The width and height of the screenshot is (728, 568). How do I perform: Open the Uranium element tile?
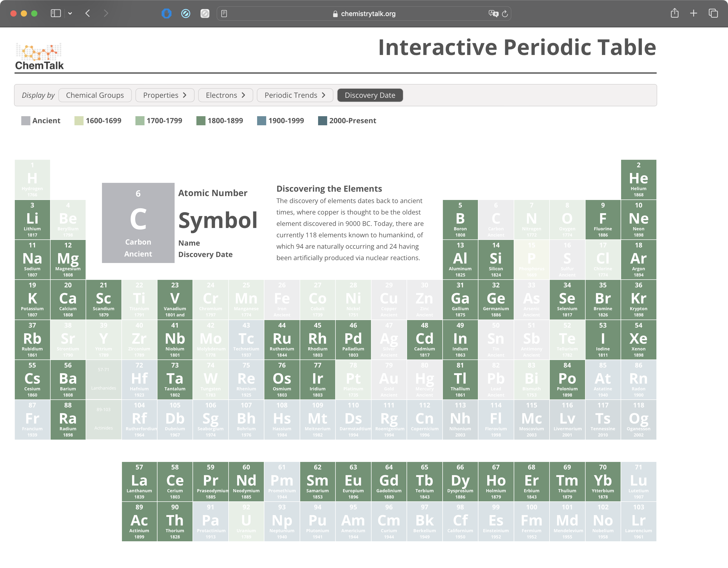[x=246, y=522]
